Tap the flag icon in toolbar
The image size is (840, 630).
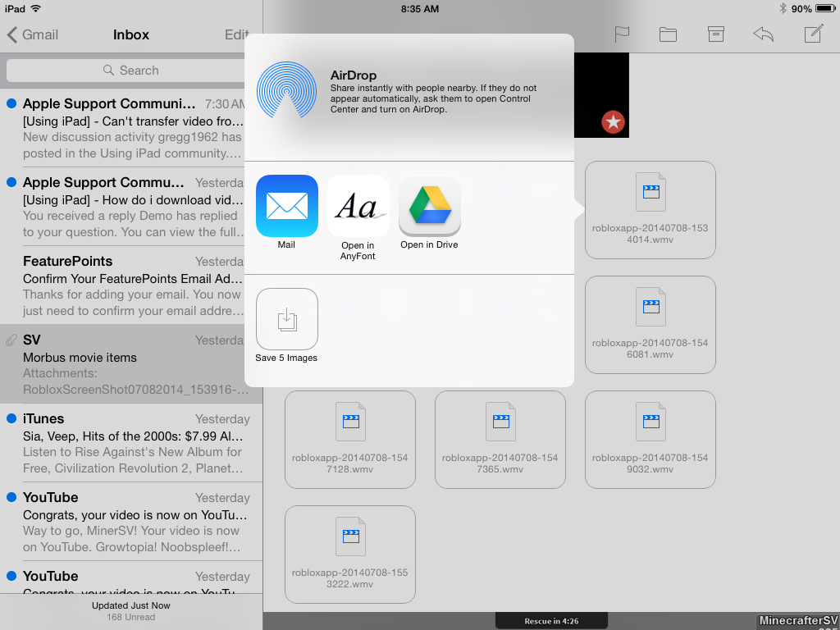(x=622, y=34)
